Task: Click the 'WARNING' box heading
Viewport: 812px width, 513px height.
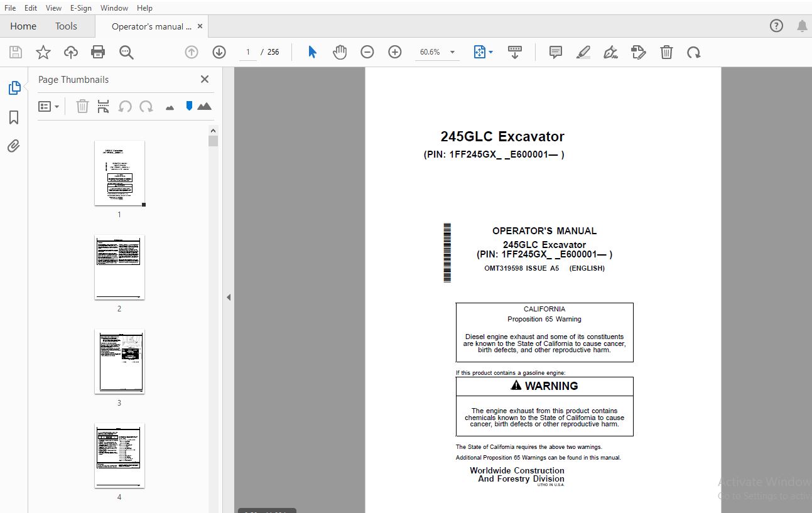Action: click(544, 386)
